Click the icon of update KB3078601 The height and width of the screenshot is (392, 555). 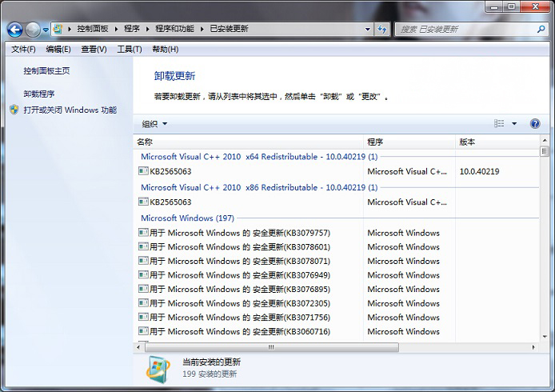(x=143, y=246)
